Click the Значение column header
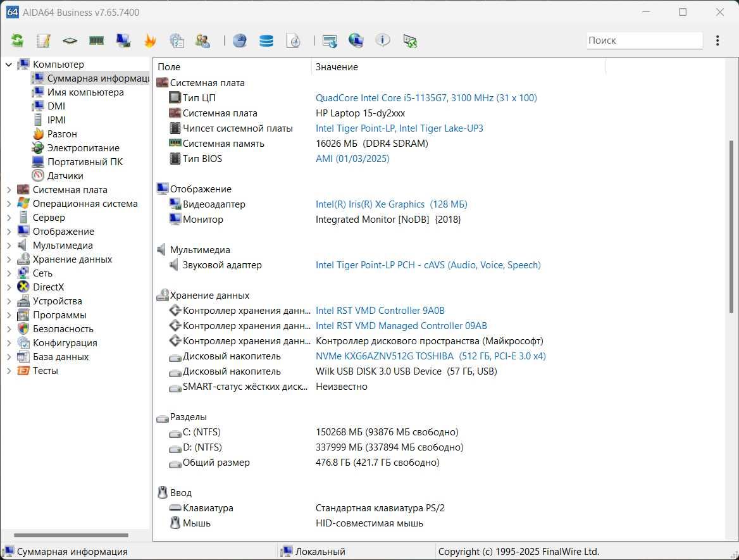The image size is (739, 560). click(458, 67)
